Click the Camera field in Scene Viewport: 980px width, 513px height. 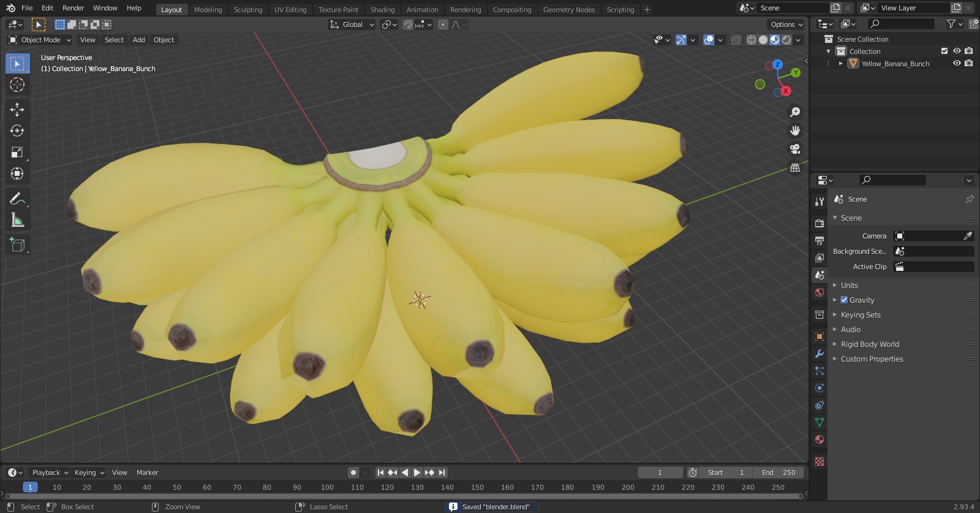[x=933, y=236]
